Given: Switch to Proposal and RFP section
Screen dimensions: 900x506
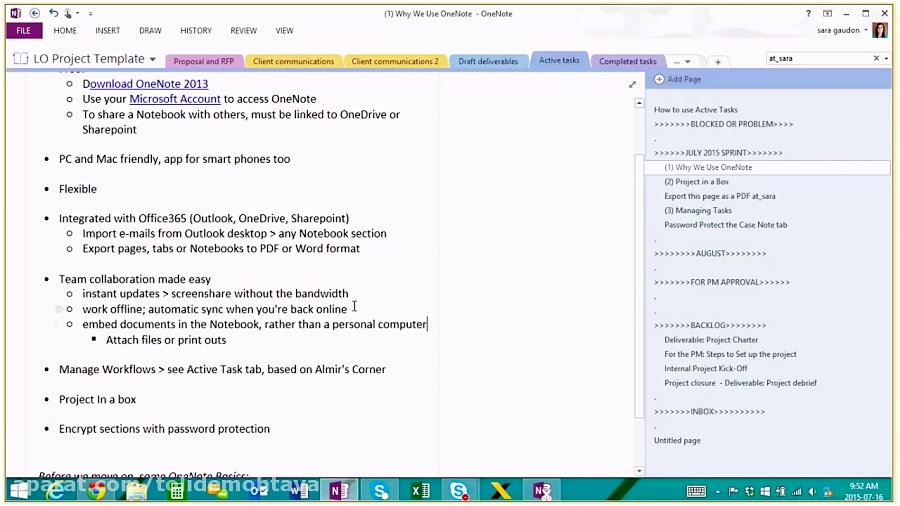Looking at the screenshot, I should pos(204,61).
